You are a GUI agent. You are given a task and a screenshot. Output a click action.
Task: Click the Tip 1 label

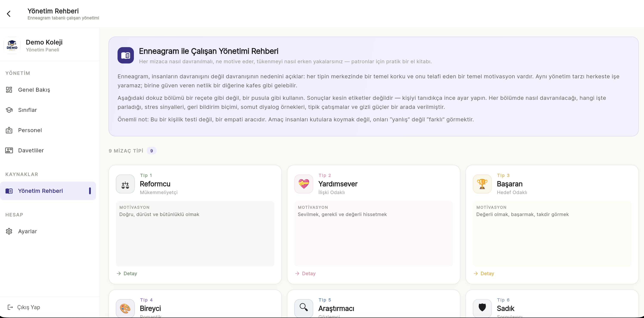[x=146, y=175]
